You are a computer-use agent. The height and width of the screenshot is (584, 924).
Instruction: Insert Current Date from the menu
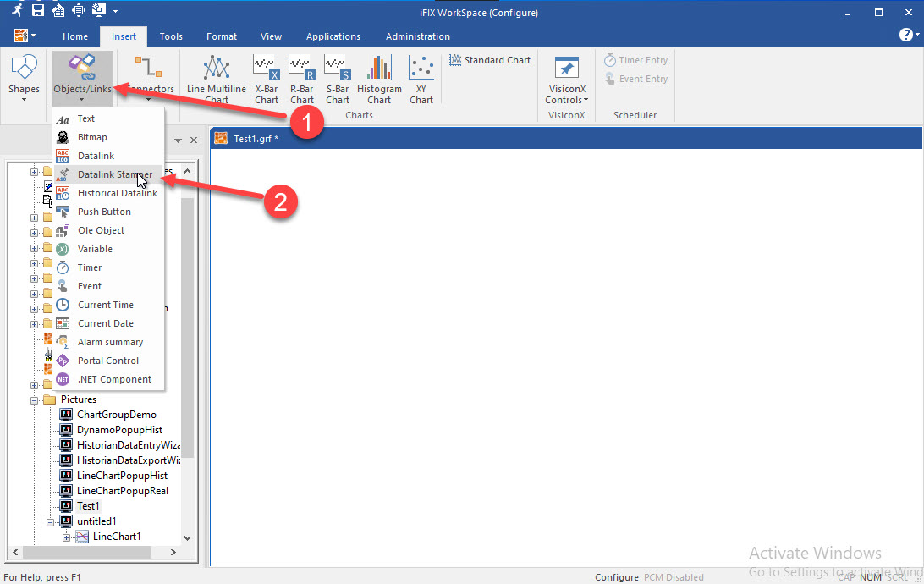(108, 323)
